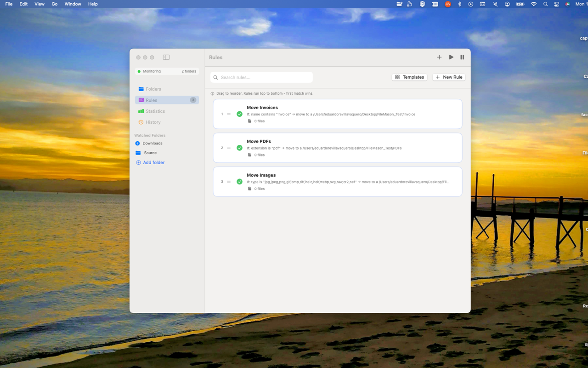588x368 pixels.
Task: Click the purple Rules icon in sidebar
Action: [141, 100]
